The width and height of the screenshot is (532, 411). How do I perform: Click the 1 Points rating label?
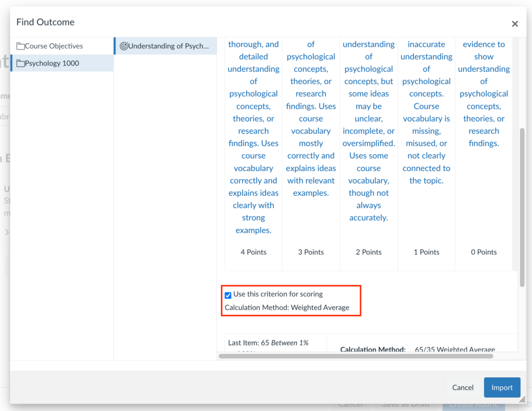click(x=426, y=252)
